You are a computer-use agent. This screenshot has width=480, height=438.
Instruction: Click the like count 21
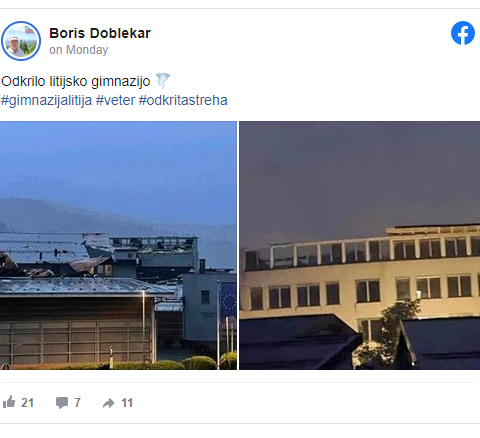(x=27, y=403)
